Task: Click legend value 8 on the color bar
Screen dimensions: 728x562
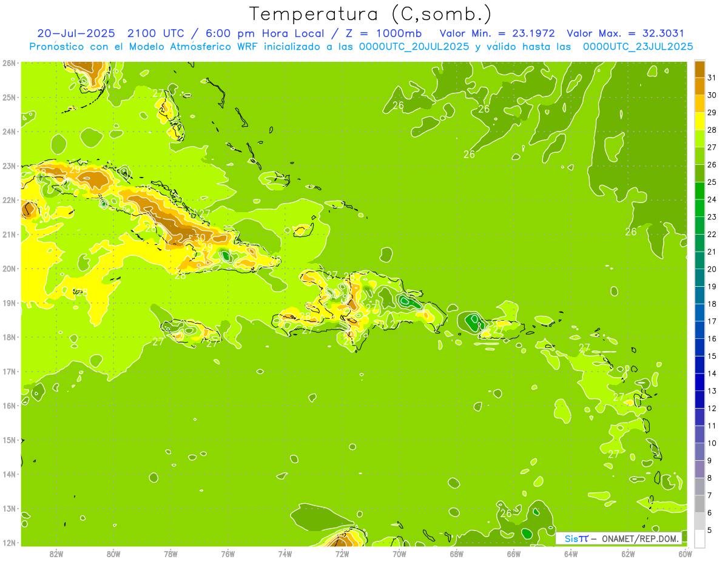Action: [710, 478]
